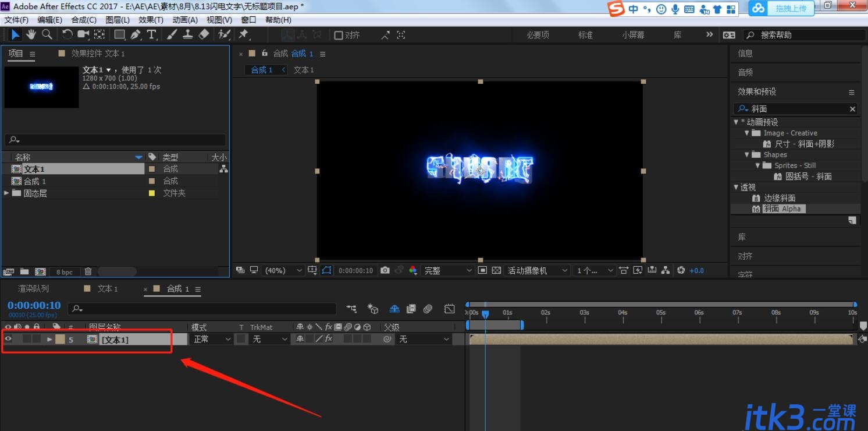Click the draft 3D icon in timeline
The width and height of the screenshot is (868, 431).
click(373, 309)
